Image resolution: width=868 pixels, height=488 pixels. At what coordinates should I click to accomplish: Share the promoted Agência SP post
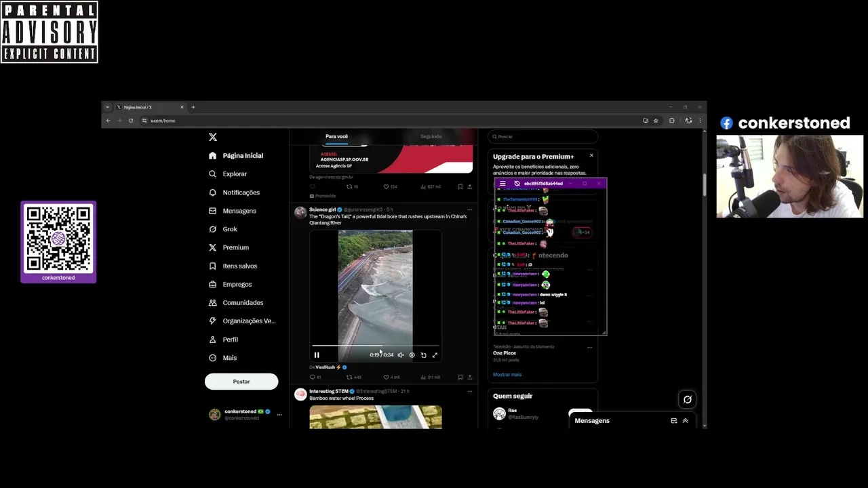tap(469, 186)
